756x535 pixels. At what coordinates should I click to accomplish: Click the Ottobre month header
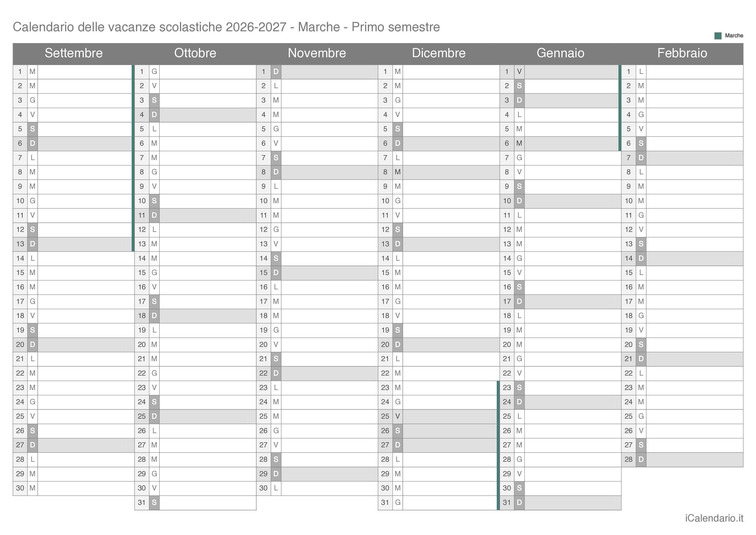click(x=195, y=53)
